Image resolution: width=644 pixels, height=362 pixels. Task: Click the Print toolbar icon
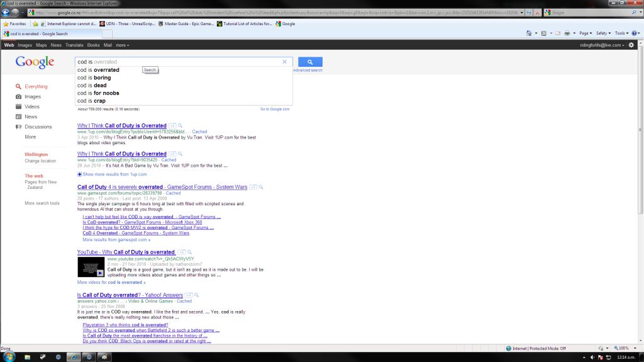567,33
